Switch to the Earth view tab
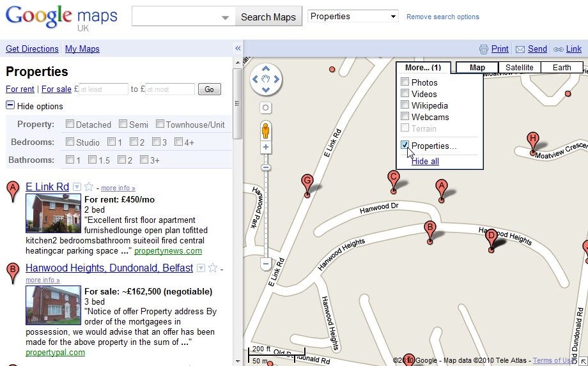 click(x=562, y=68)
